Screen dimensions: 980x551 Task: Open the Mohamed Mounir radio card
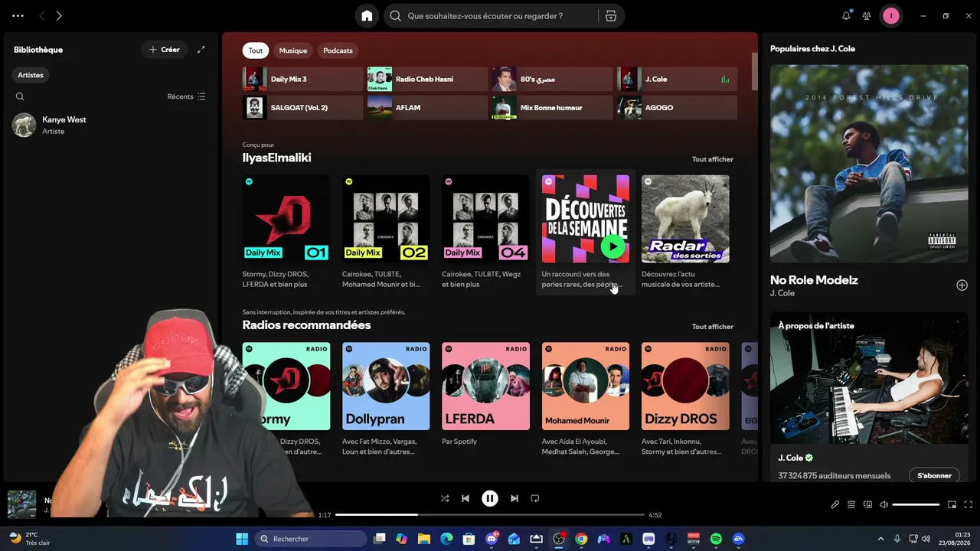point(586,399)
